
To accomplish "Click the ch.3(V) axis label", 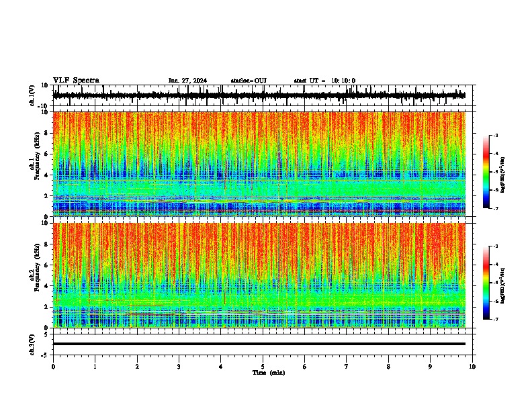I will 32,345.
